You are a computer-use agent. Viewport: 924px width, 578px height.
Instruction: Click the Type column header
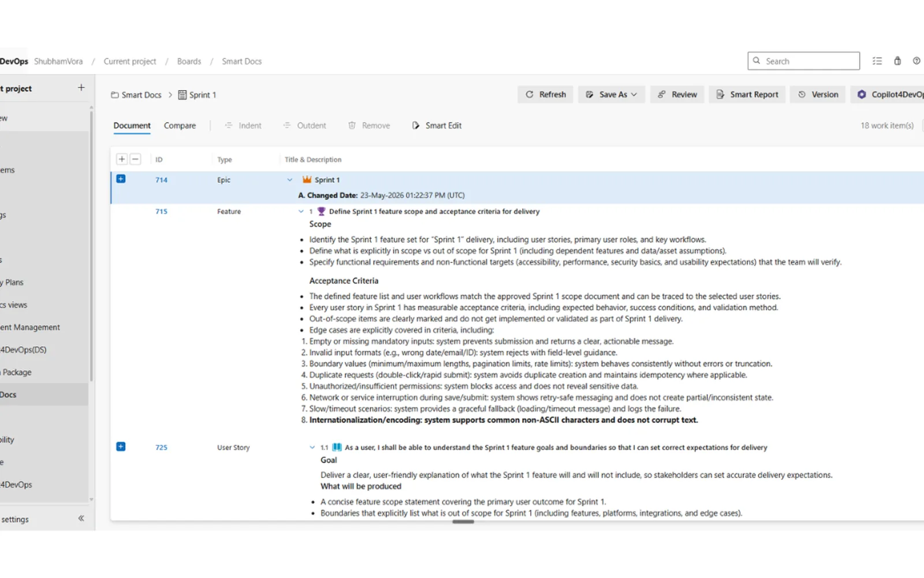tap(225, 160)
